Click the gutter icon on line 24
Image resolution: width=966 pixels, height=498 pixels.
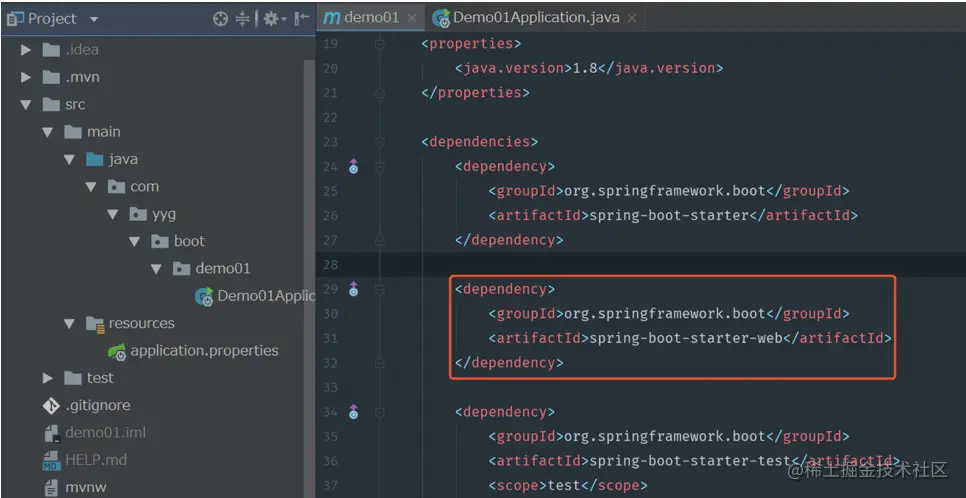click(353, 167)
